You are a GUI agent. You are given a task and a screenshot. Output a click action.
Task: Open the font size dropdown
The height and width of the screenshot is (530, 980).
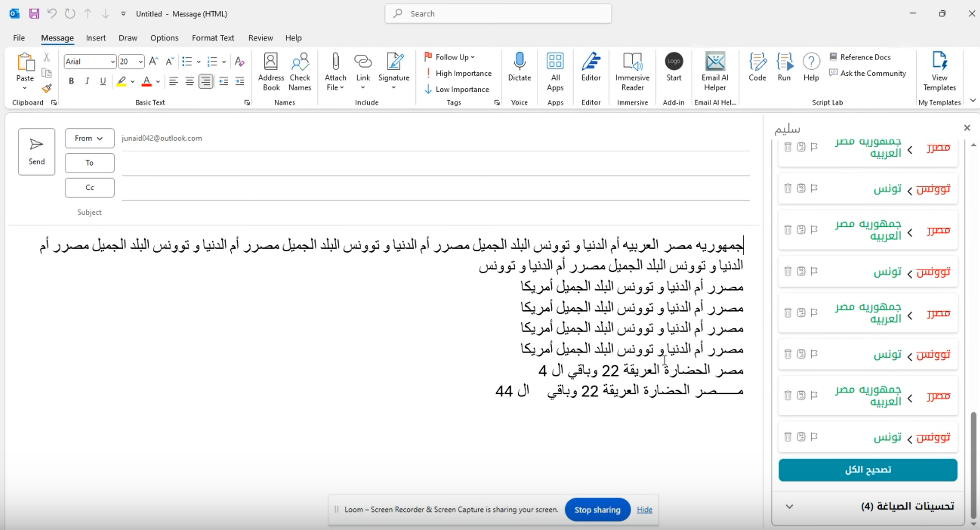pyautogui.click(x=140, y=61)
